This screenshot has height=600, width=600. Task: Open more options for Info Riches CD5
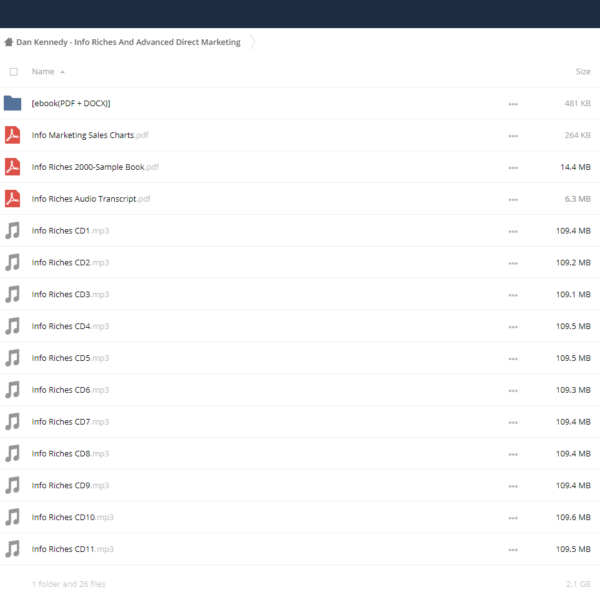point(513,359)
